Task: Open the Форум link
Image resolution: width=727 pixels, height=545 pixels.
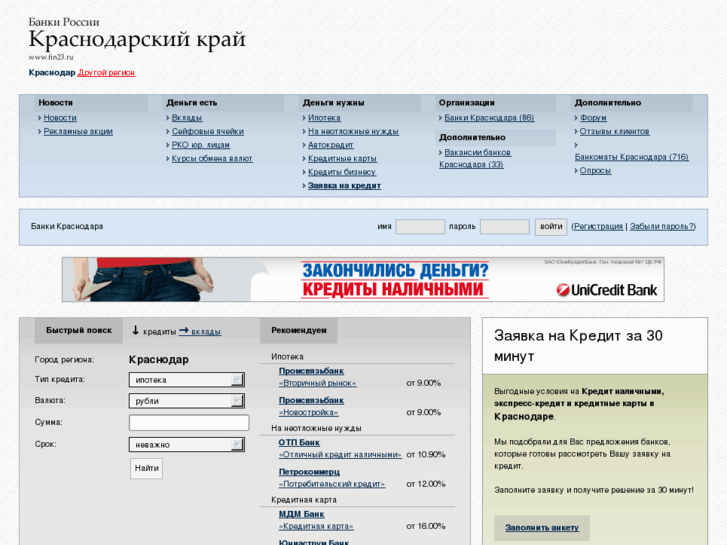Action: pyautogui.click(x=593, y=118)
